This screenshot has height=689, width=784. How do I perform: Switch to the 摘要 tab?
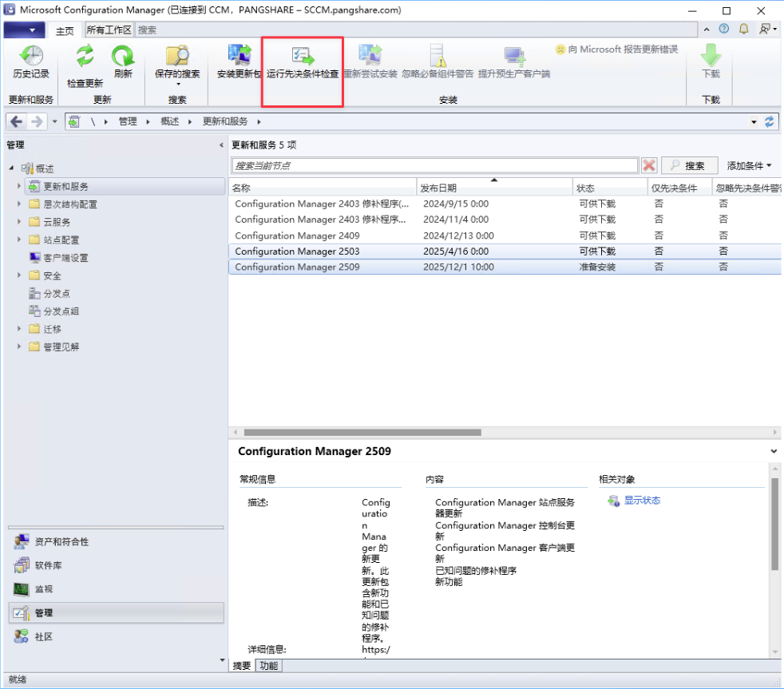(x=242, y=666)
